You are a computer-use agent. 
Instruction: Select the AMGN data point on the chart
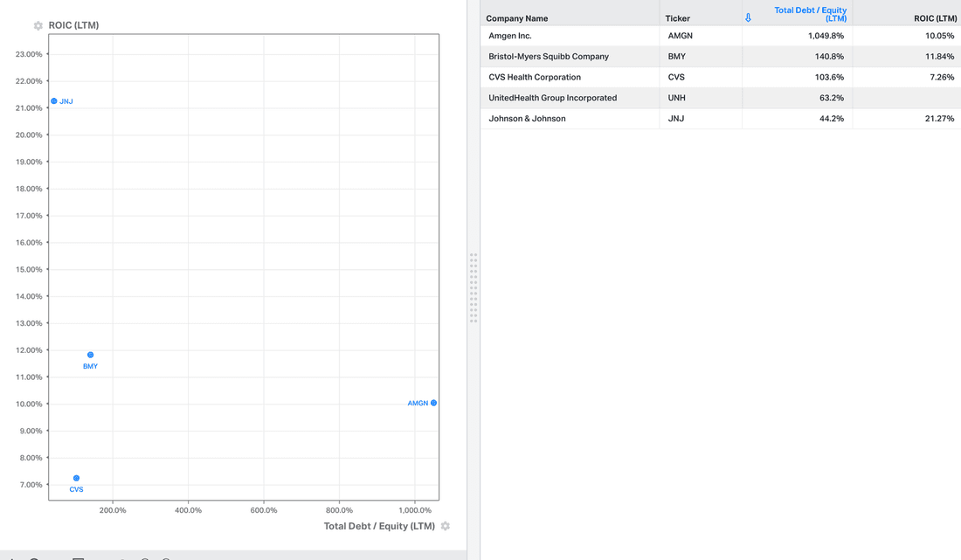point(433,403)
